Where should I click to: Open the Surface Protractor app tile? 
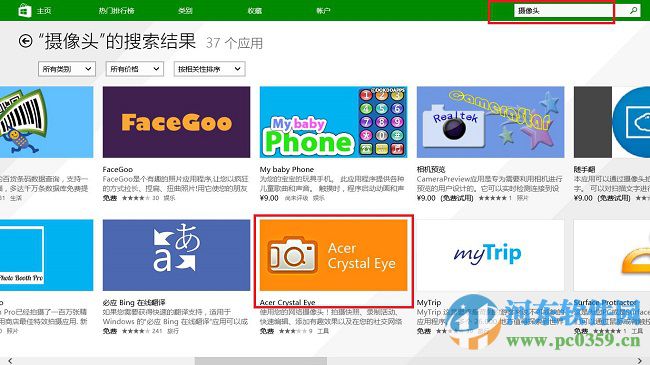pyautogui.click(x=612, y=255)
